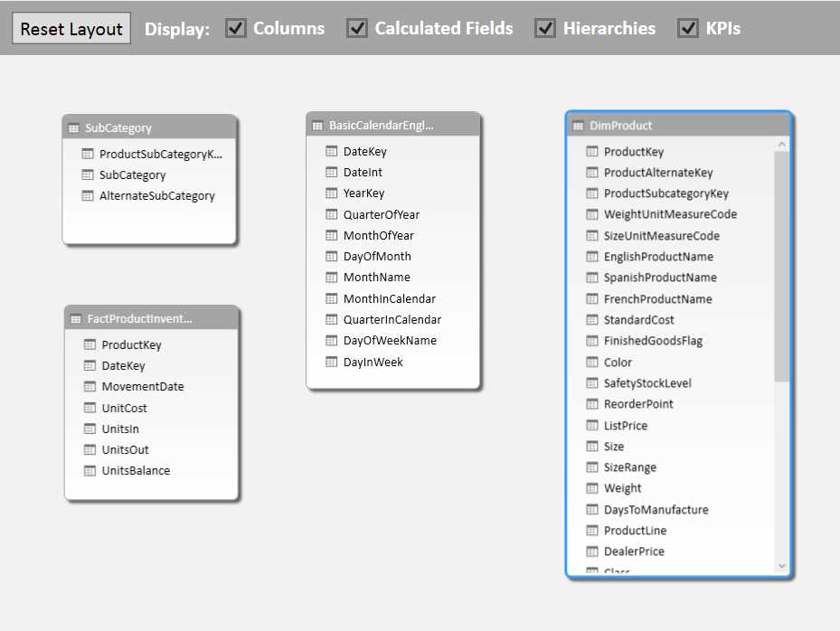Image resolution: width=840 pixels, height=631 pixels.
Task: Click column icon beside UnitsOut
Action: pyautogui.click(x=90, y=449)
